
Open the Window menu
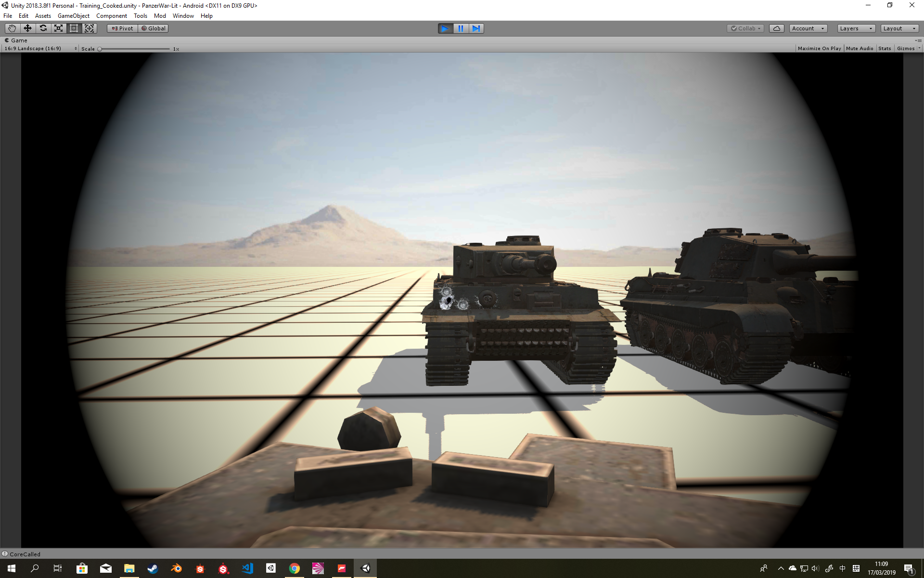click(x=183, y=16)
